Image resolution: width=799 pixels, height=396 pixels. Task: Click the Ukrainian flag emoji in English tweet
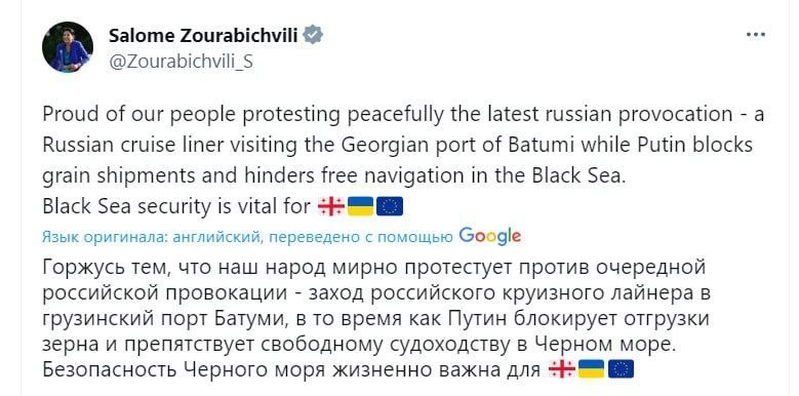(x=360, y=206)
